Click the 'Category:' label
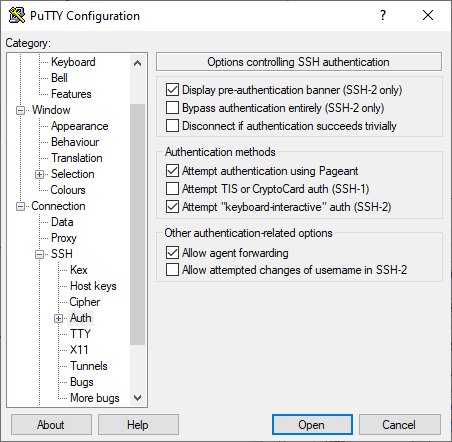Screen dimensions: 452x442 click(x=28, y=43)
